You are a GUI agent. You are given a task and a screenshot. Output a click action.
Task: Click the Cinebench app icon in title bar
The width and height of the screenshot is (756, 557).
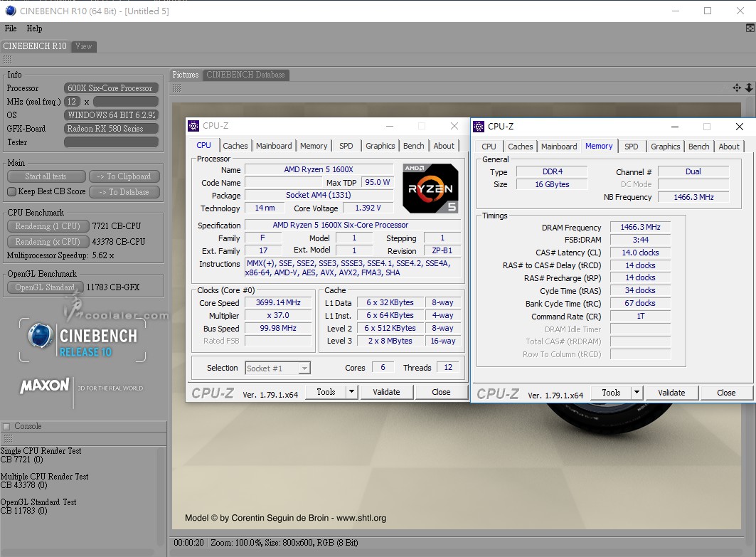click(x=10, y=11)
